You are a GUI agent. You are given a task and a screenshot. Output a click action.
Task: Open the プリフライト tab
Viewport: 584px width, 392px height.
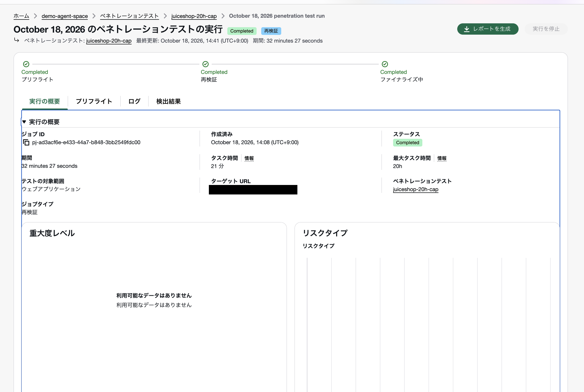94,101
